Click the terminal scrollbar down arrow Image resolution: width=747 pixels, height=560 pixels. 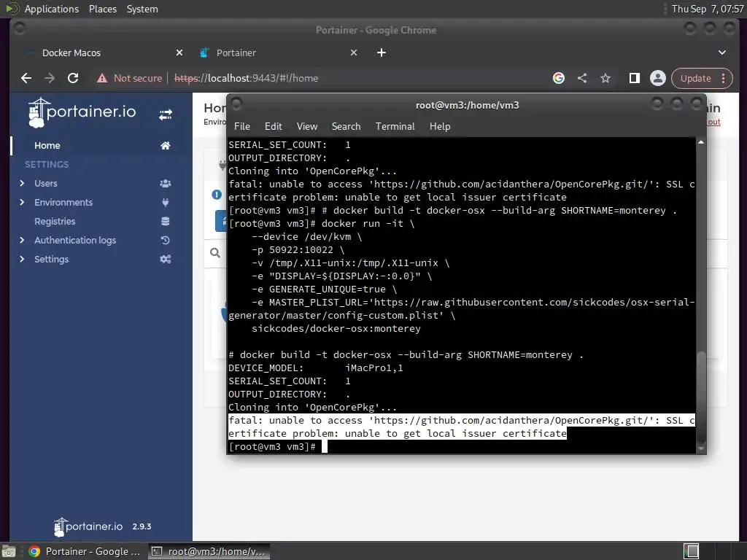[701, 448]
